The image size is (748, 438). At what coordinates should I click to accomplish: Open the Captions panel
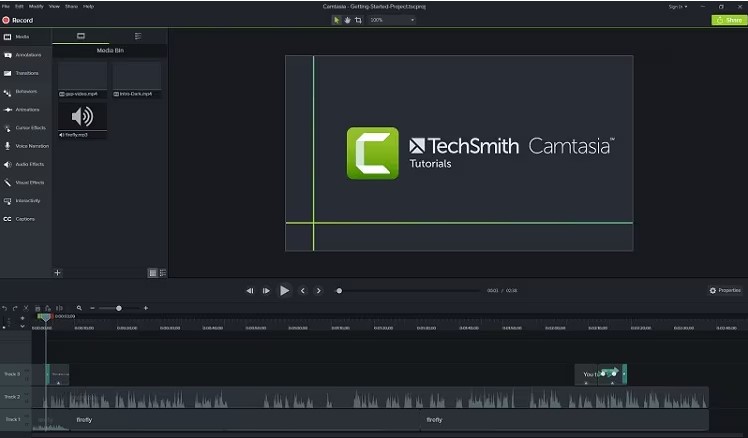pos(25,219)
